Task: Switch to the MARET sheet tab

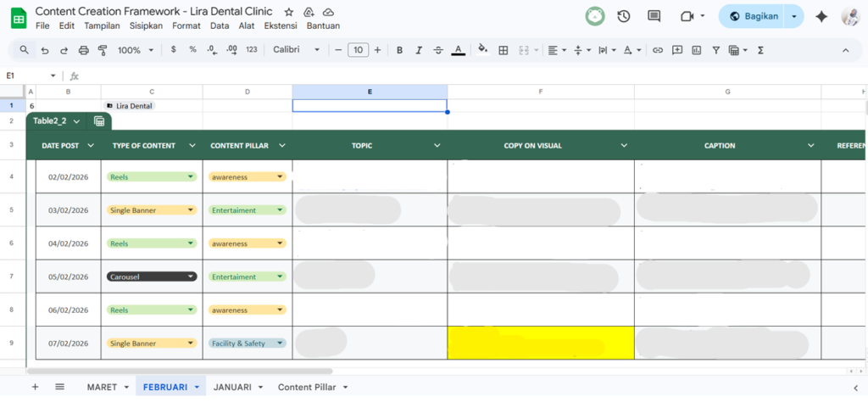Action: [102, 387]
